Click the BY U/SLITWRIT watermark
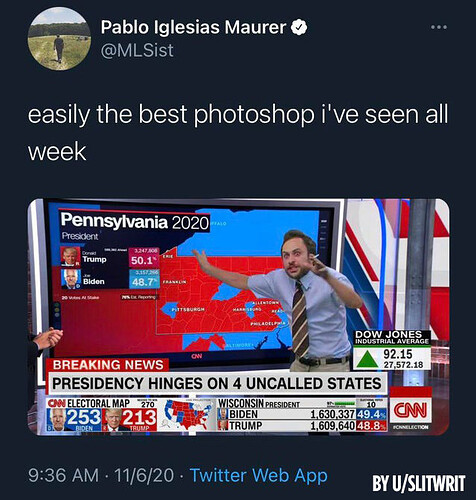The image size is (476, 500). (x=419, y=483)
